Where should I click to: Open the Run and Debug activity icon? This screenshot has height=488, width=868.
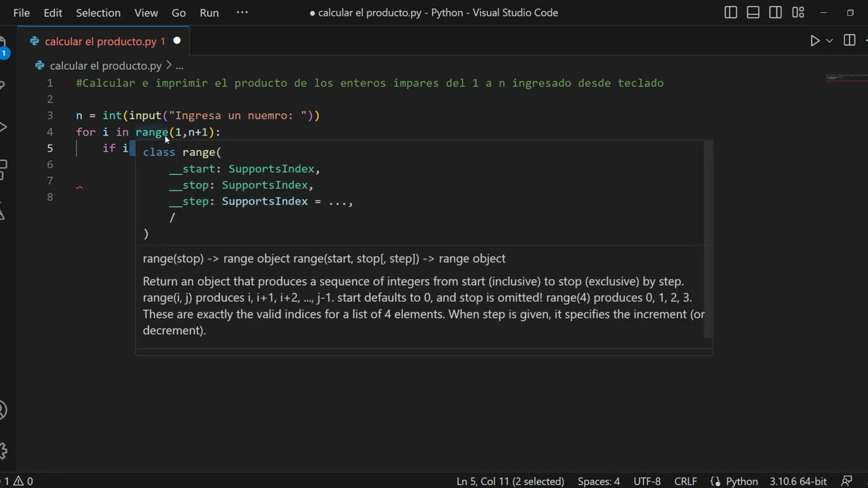click(x=3, y=127)
